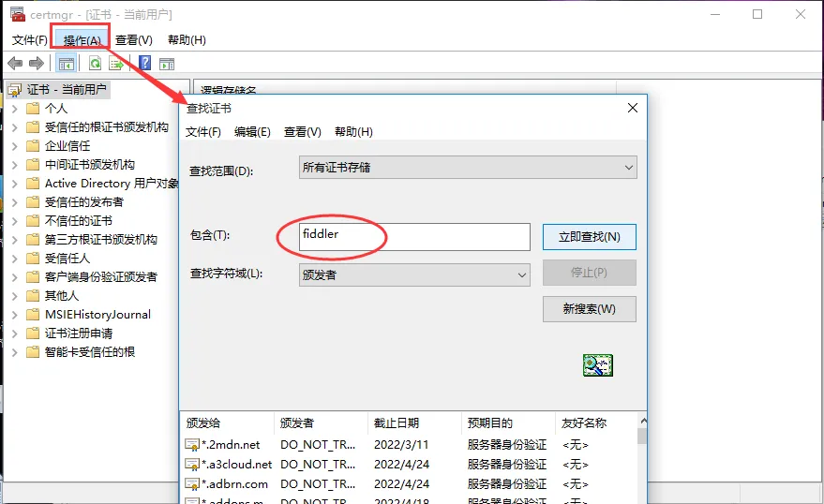Click the 证书 - 当前用户 root node icon

click(x=15, y=90)
